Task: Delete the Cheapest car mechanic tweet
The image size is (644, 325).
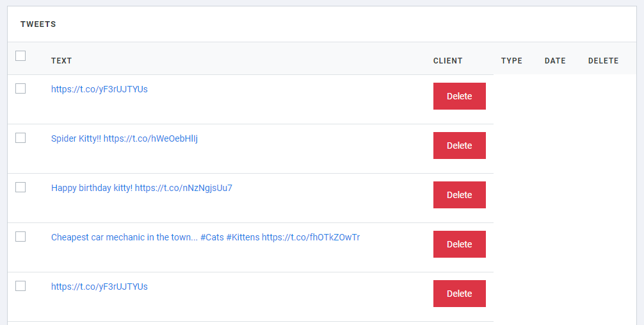Action: coord(459,244)
